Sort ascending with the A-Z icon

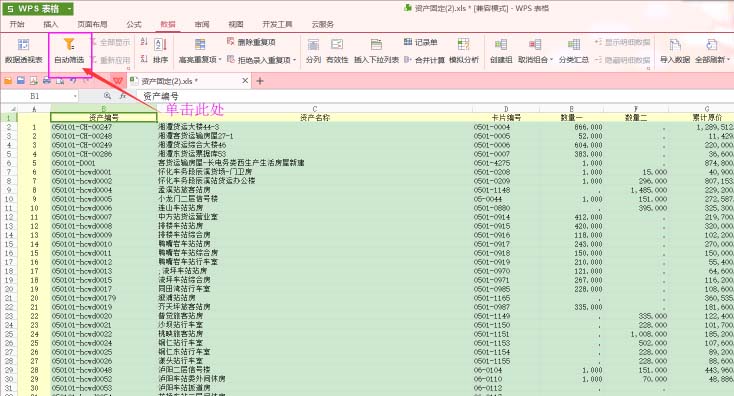[144, 42]
